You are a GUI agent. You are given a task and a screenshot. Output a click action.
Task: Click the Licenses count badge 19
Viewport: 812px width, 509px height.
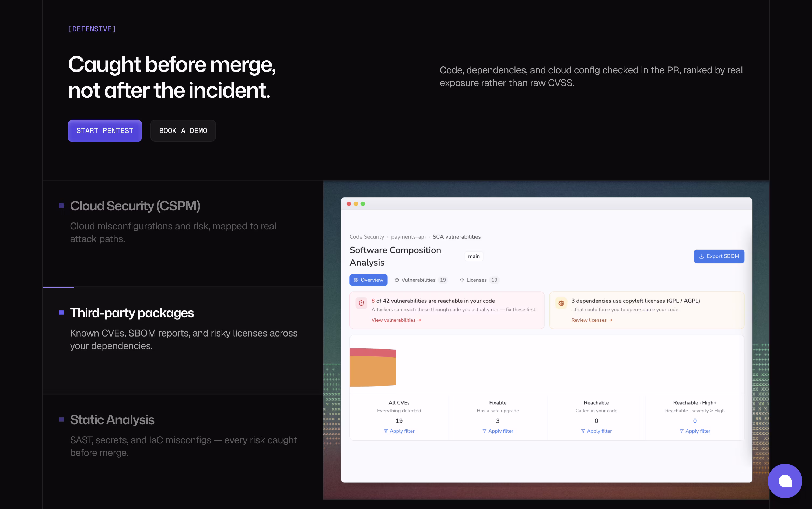coord(494,280)
